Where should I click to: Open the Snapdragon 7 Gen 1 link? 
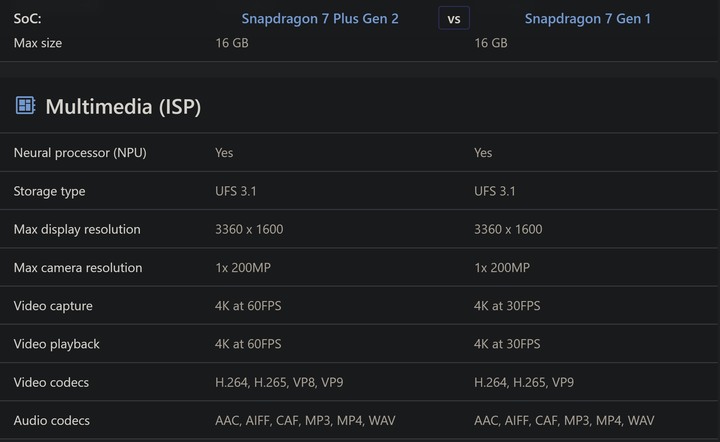(x=588, y=18)
